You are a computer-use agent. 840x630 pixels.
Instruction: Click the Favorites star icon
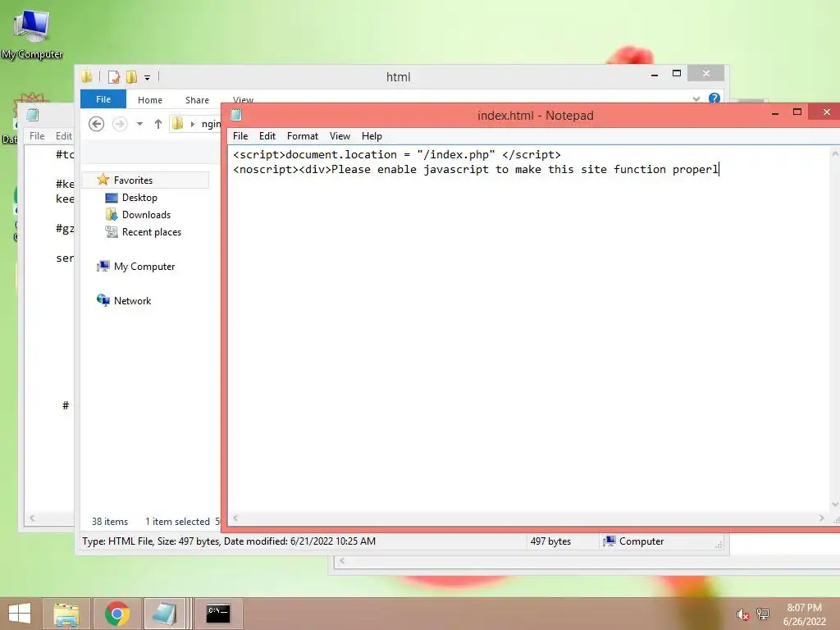click(103, 180)
